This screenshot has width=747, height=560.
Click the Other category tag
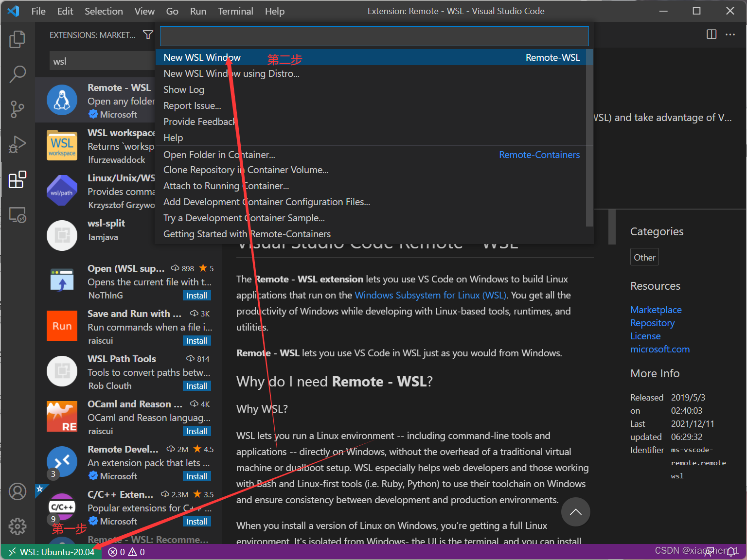click(x=644, y=257)
